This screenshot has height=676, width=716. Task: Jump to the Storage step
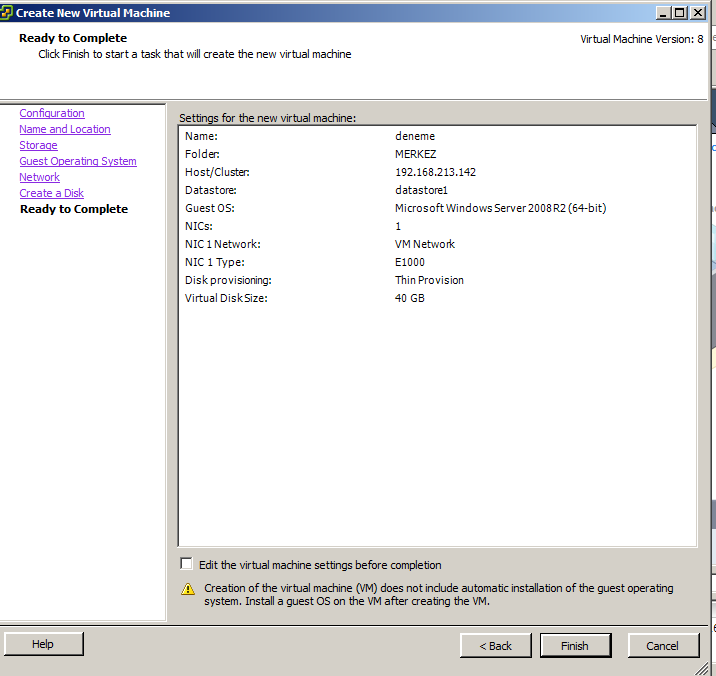(x=38, y=146)
